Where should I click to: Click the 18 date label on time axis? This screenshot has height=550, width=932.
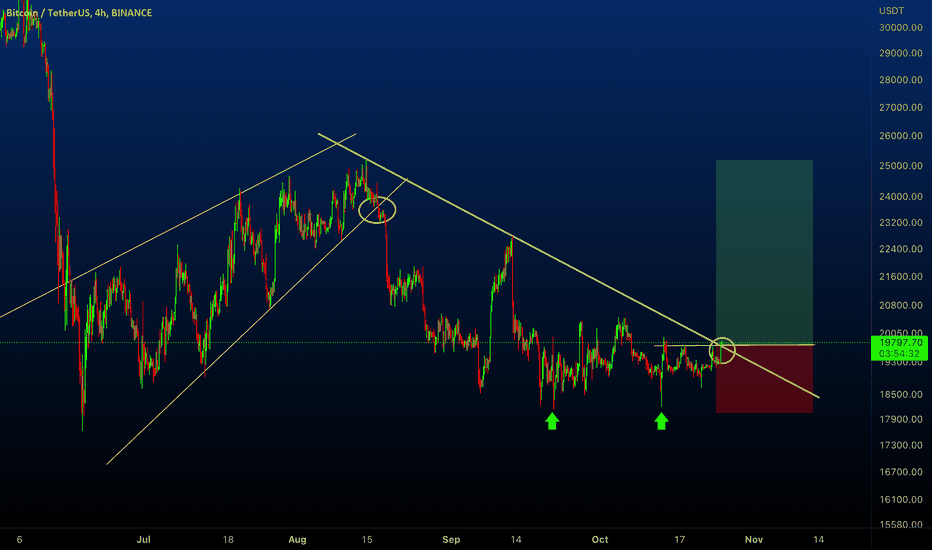click(228, 540)
